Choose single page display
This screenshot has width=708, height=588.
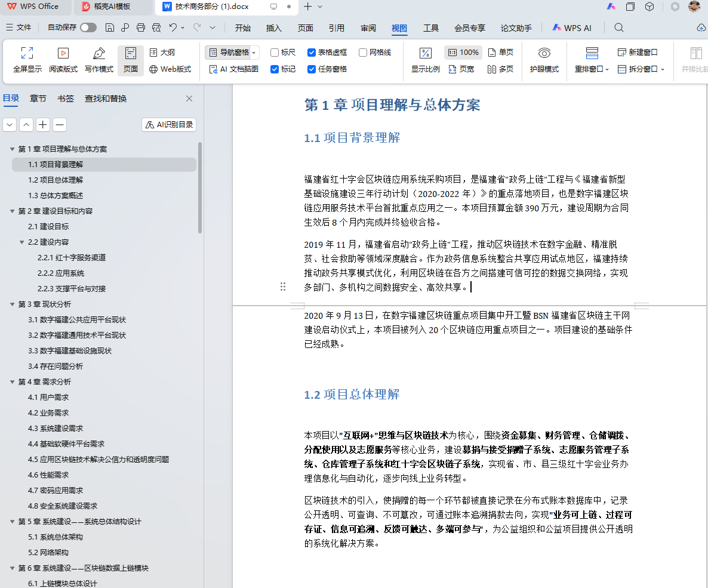(500, 53)
